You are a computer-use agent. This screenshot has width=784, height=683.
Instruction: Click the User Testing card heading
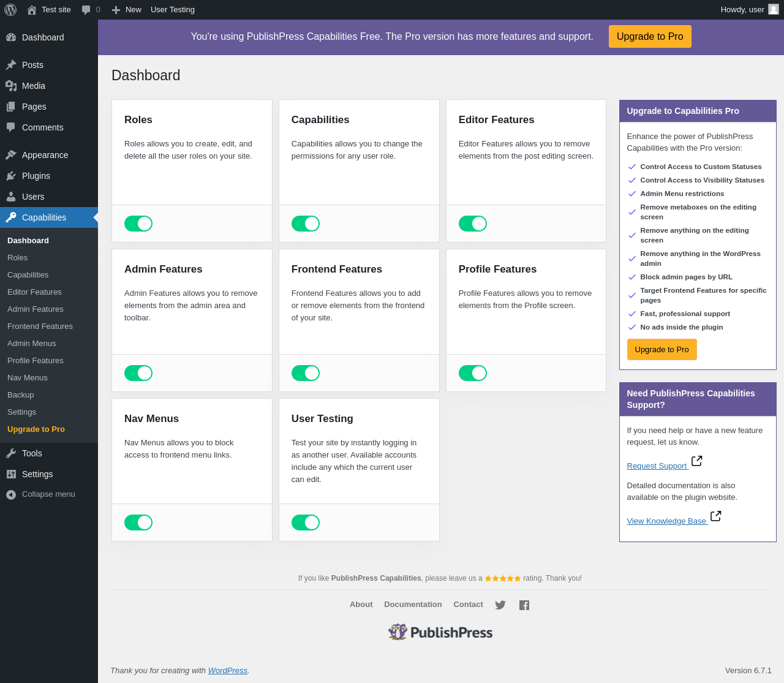(322, 419)
